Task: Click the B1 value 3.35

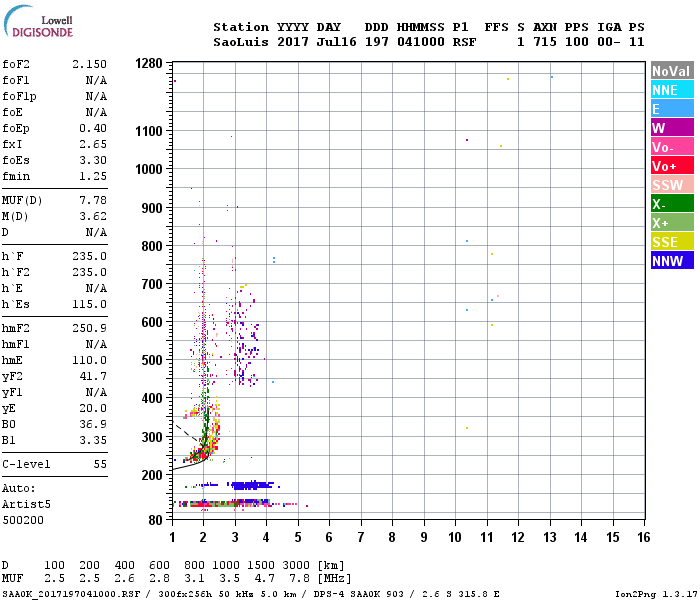Action: (93, 440)
